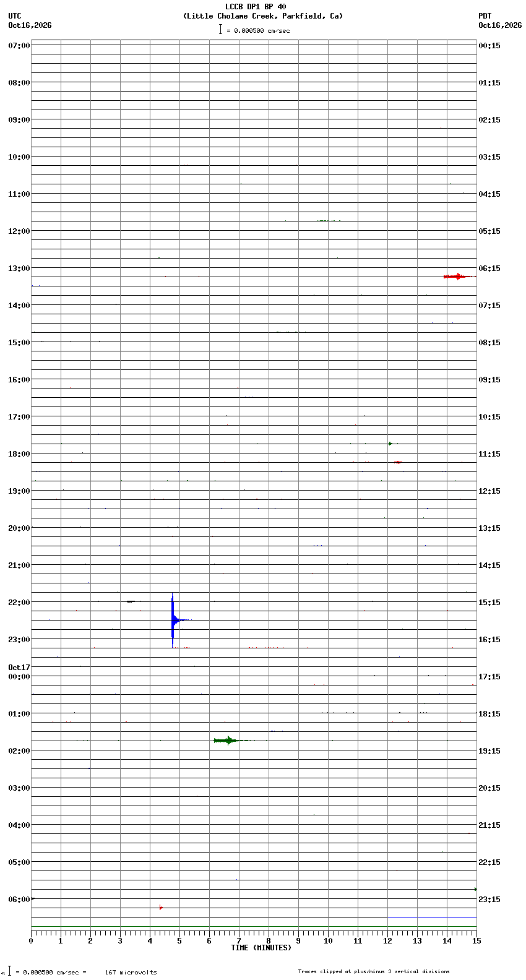
Task: Click the traces clipped footnote text
Action: pyautogui.click(x=374, y=971)
